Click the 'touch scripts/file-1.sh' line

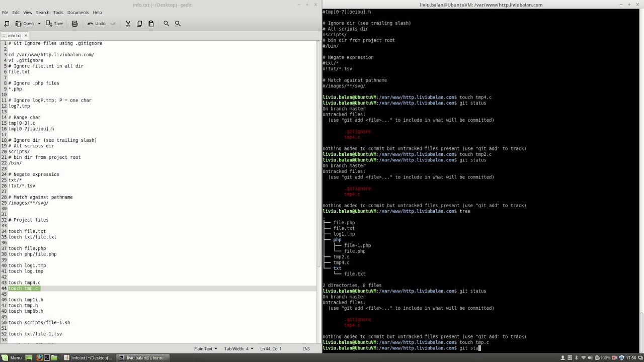(39, 323)
